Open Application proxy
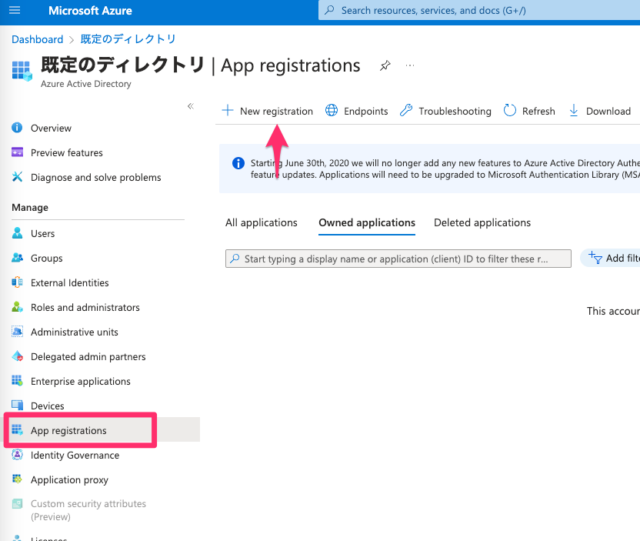This screenshot has width=640, height=541. (69, 480)
